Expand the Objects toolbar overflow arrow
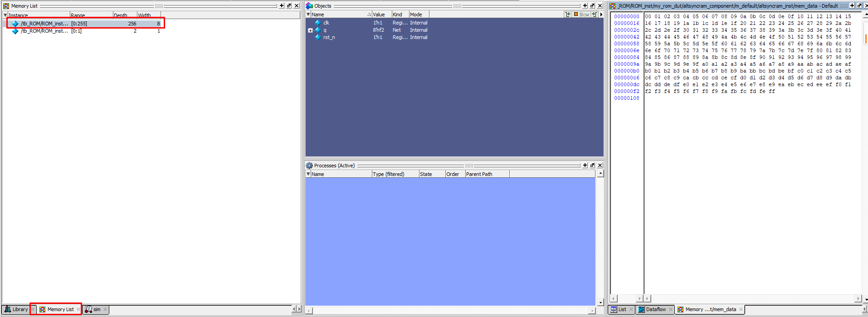Viewport: 868px width, 317px height. click(601, 15)
